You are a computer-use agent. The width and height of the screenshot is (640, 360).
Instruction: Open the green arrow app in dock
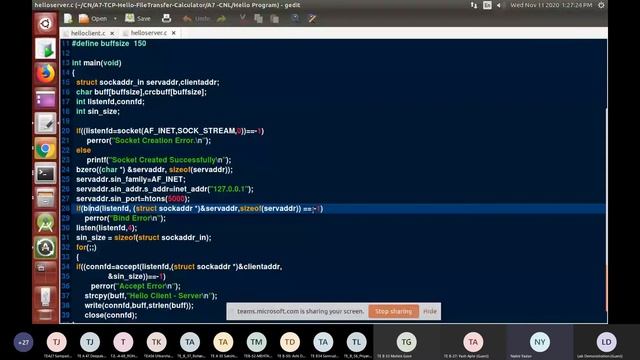pyautogui.click(x=45, y=49)
